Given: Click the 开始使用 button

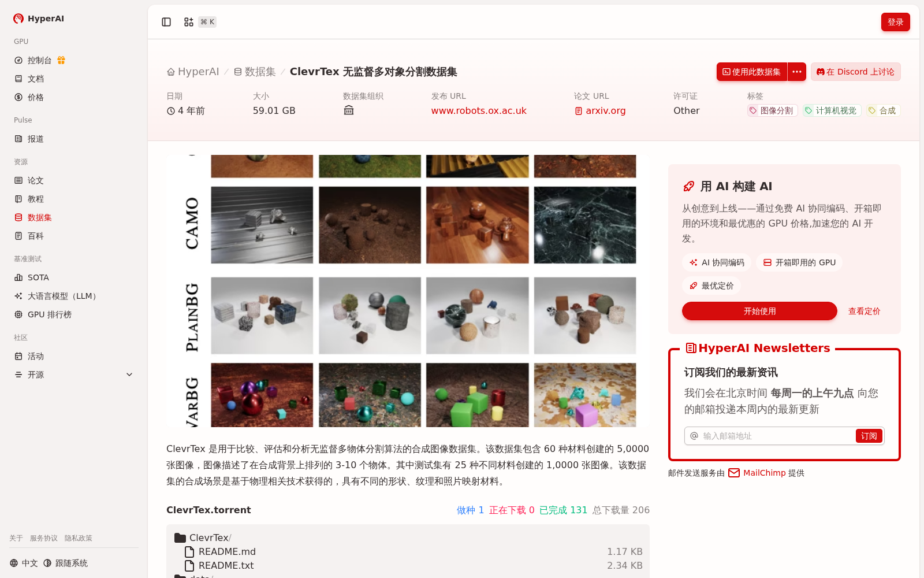Looking at the screenshot, I should [759, 311].
